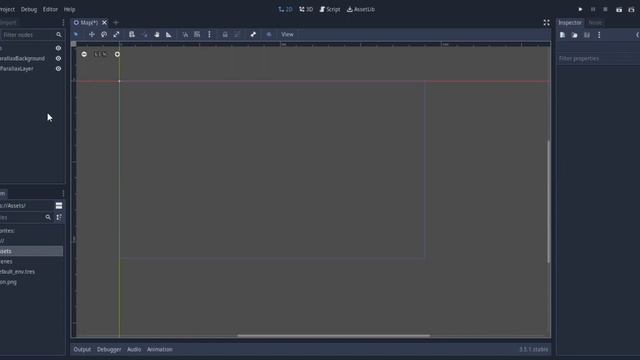640x360 pixels.
Task: Open the FileSystem dock options menu
Action: click(x=63, y=193)
